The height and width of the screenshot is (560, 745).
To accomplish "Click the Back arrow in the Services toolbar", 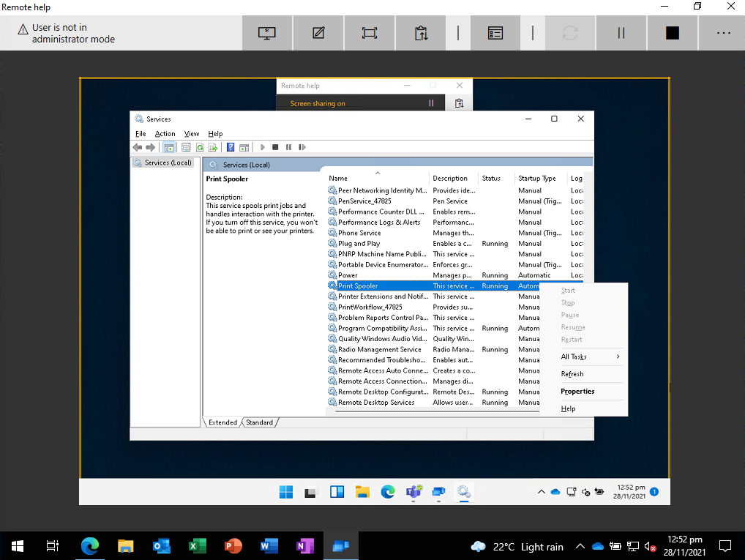I will (x=138, y=147).
